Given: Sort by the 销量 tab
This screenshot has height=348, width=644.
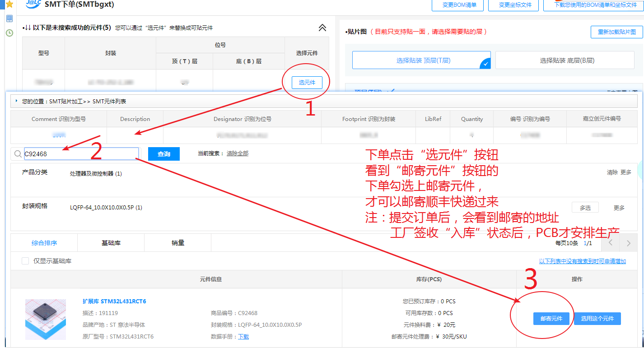Looking at the screenshot, I should coord(177,243).
